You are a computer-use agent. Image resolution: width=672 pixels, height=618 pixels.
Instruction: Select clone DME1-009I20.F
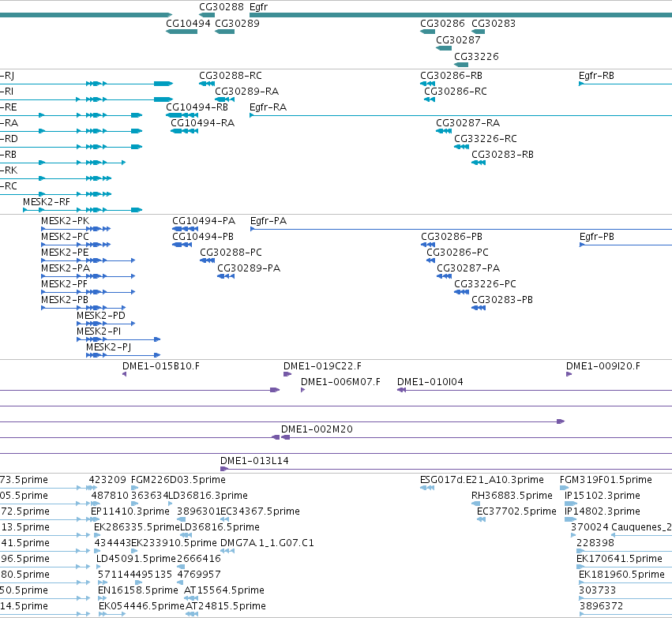603,366
